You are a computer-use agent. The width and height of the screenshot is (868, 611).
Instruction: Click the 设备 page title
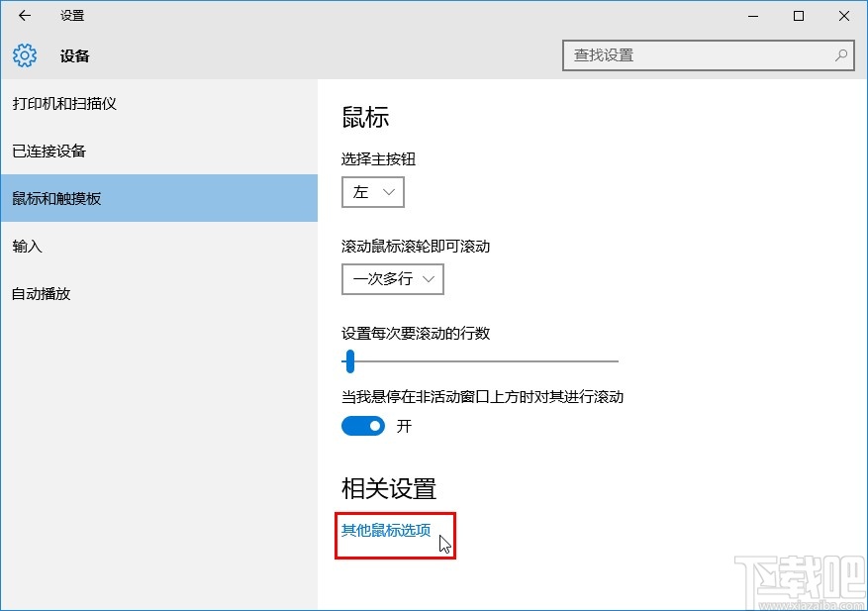click(76, 56)
